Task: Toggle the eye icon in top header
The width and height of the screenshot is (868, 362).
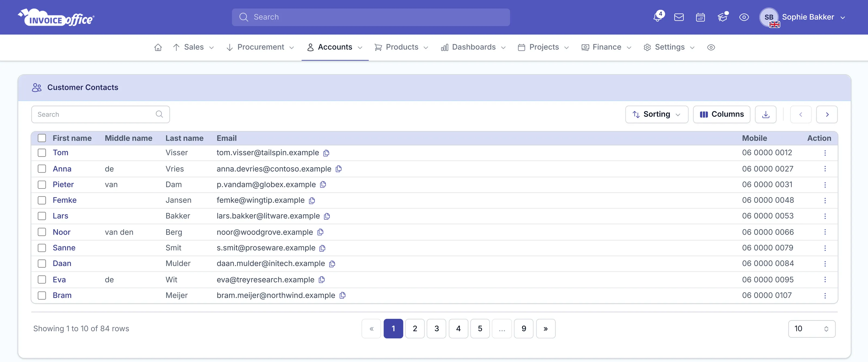Action: [744, 17]
